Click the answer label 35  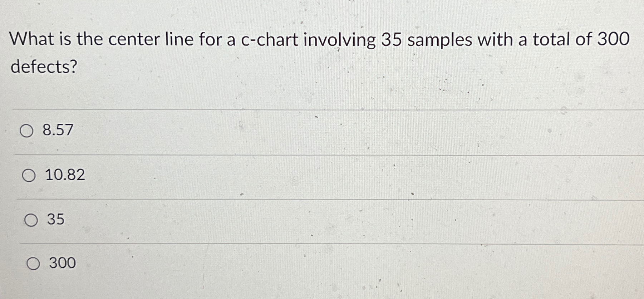56,220
